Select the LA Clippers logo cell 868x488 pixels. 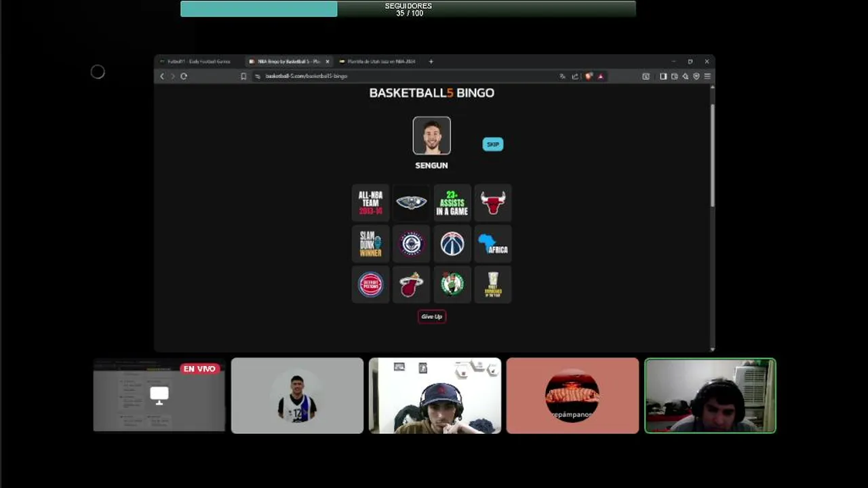(x=411, y=243)
